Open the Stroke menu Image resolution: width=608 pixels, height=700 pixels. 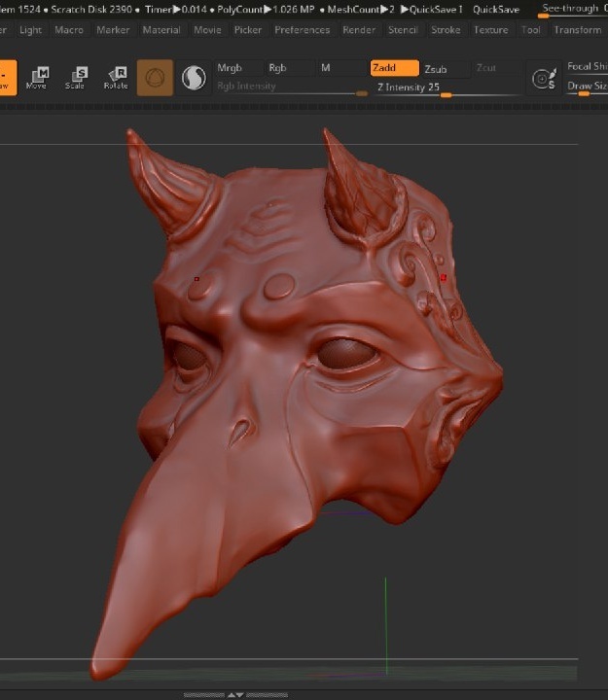(x=446, y=30)
